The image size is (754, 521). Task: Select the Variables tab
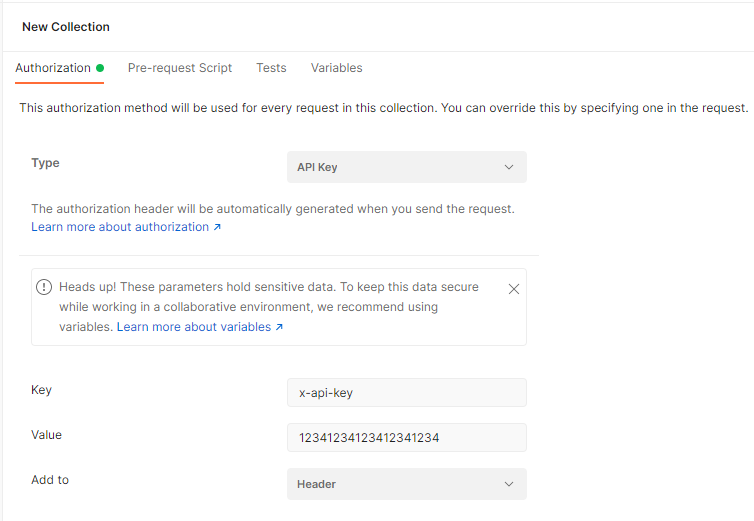tap(336, 68)
